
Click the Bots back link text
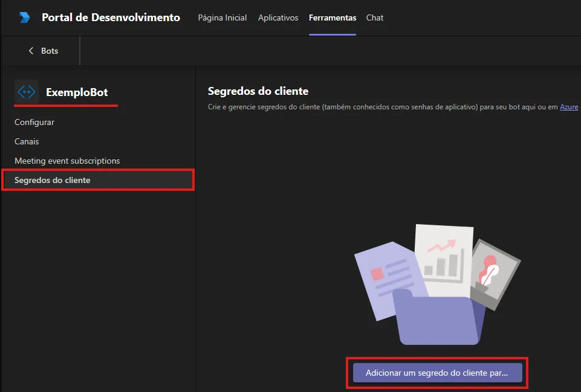click(50, 51)
